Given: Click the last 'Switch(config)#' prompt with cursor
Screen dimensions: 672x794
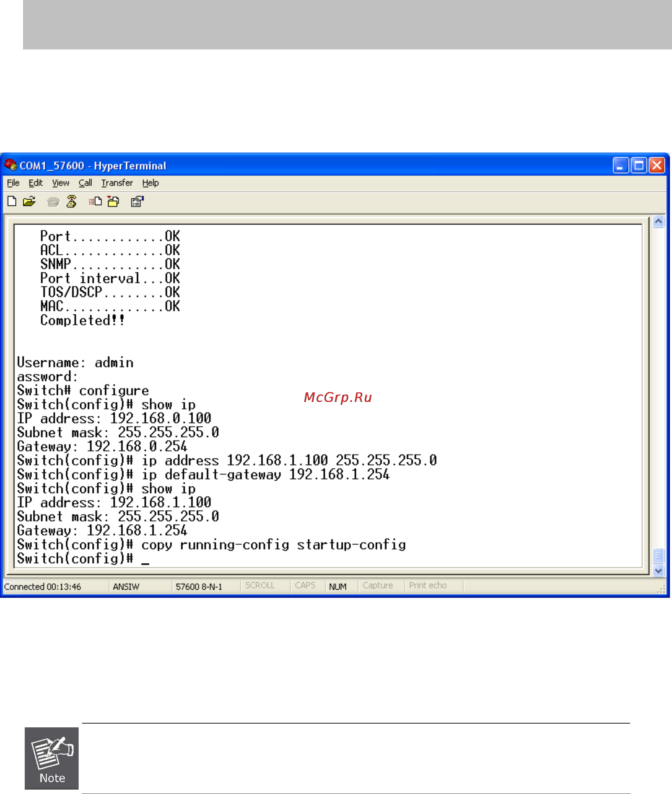Looking at the screenshot, I should click(x=83, y=559).
